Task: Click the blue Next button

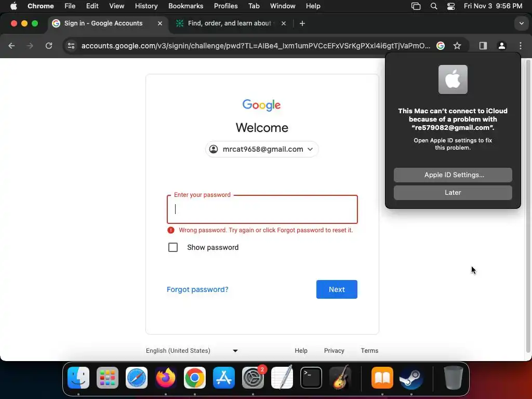Action: [x=337, y=289]
